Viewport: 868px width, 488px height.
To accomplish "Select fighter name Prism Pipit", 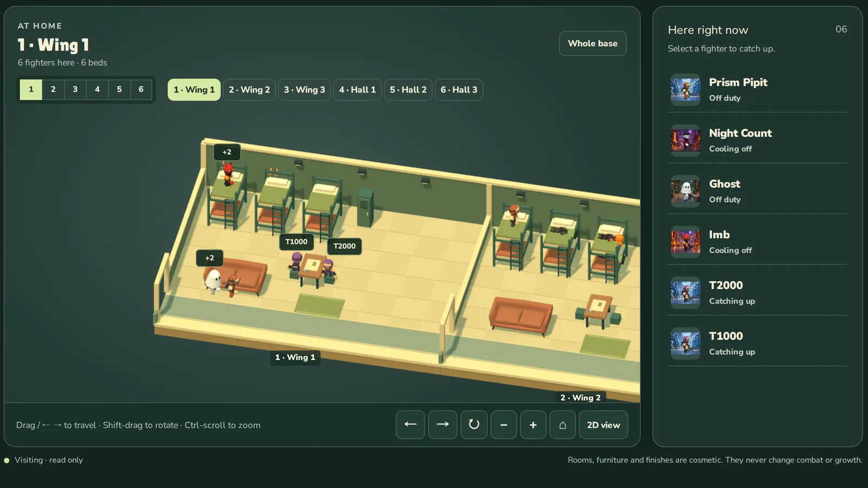I will pos(738,82).
